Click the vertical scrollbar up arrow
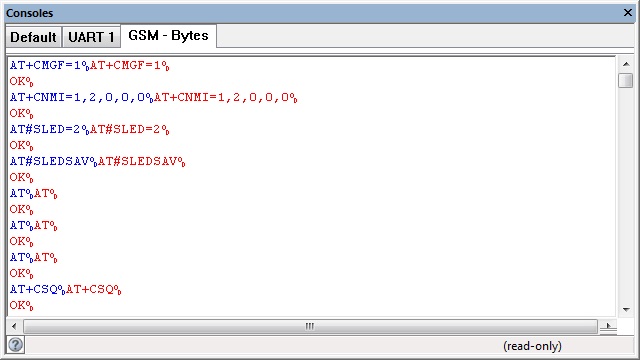Viewport: 640px width, 360px height. pyautogui.click(x=626, y=64)
